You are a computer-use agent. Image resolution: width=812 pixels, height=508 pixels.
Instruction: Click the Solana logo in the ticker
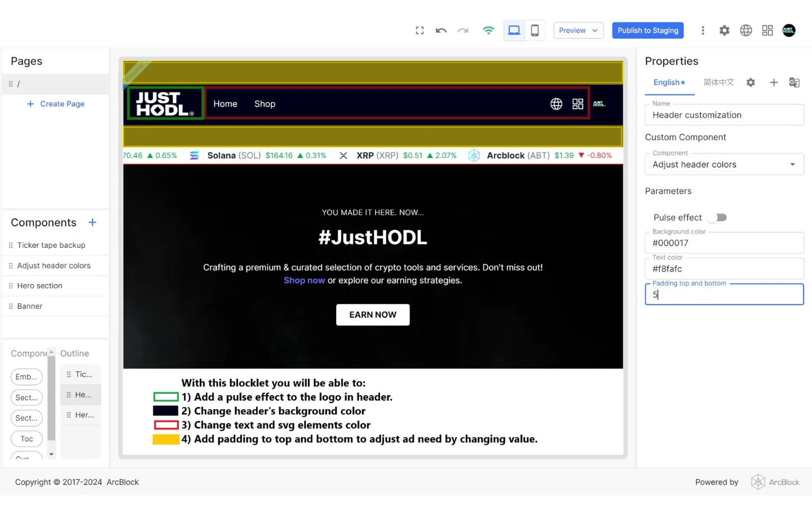(194, 156)
